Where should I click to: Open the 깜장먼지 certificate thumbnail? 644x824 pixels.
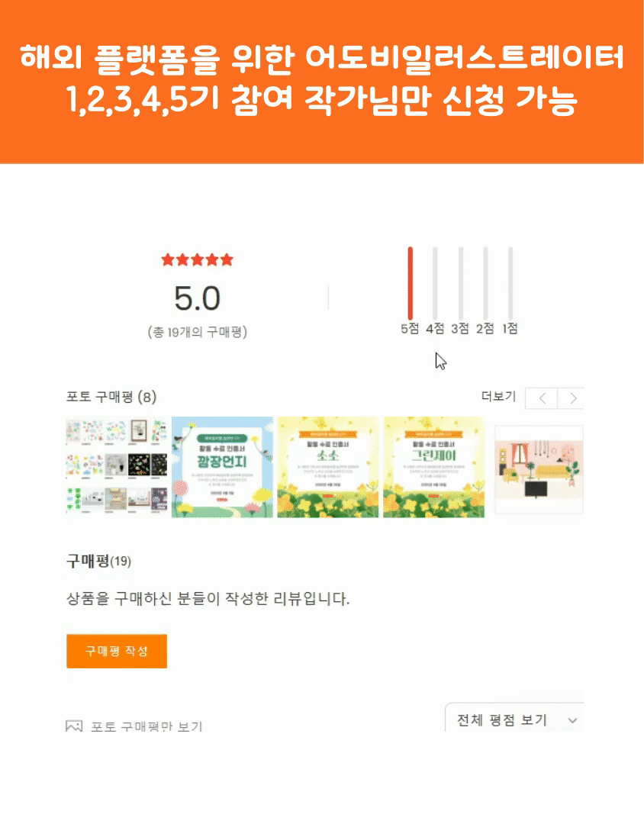coord(222,467)
